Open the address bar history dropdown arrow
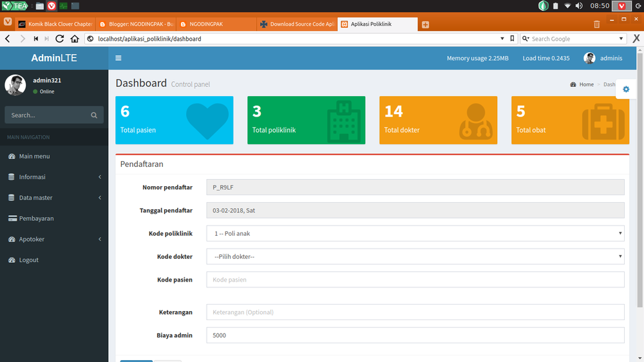 pos(502,39)
